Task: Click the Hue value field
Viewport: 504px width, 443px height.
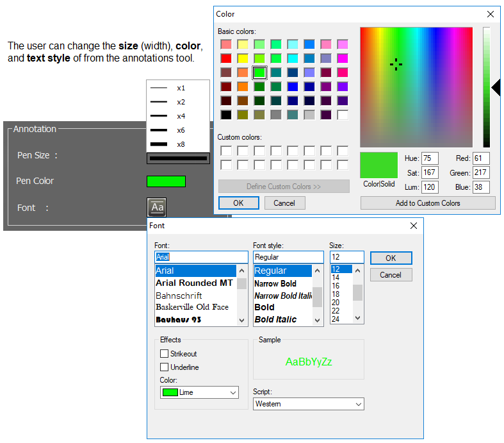Action: [x=428, y=158]
